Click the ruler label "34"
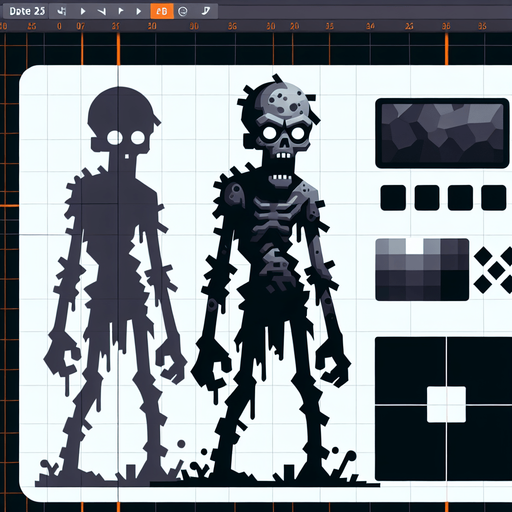Viewport: 512px width, 512px height. click(x=370, y=26)
